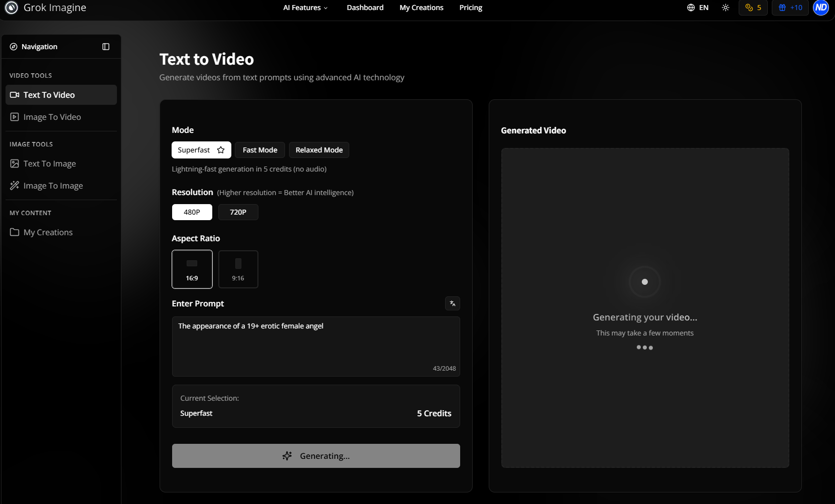The image size is (835, 504).
Task: Click the '43/2048' character counter
Action: pos(445,369)
